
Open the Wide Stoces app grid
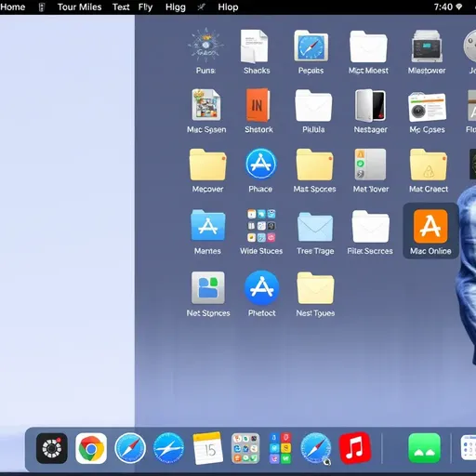coord(261,226)
